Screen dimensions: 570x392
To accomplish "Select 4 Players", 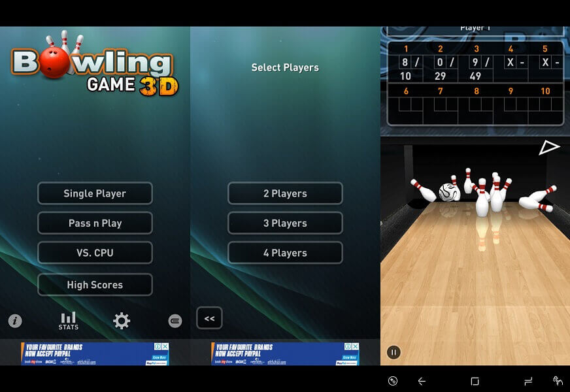I will tap(285, 253).
